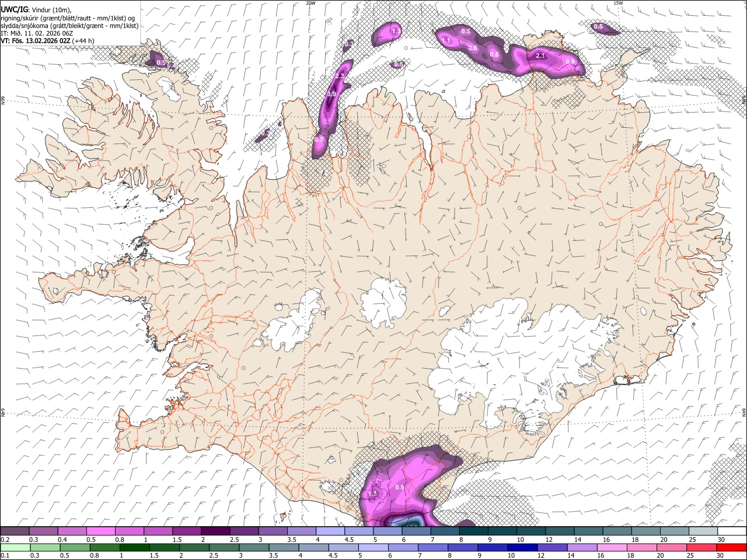This screenshot has width=747, height=560.
Task: Click the 3.9 snowfall value label
Action: 331,94
